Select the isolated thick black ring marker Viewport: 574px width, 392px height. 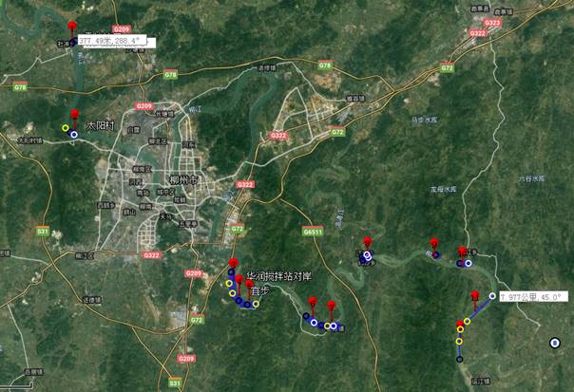point(555,343)
